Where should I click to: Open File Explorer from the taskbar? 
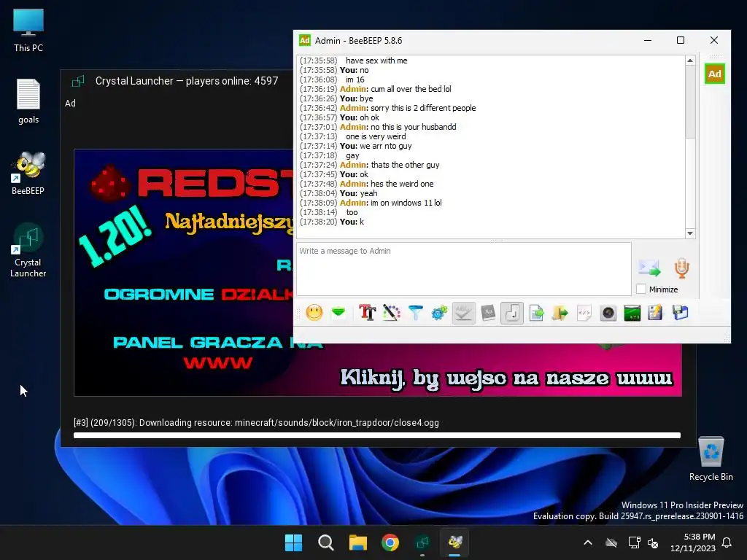tap(357, 542)
